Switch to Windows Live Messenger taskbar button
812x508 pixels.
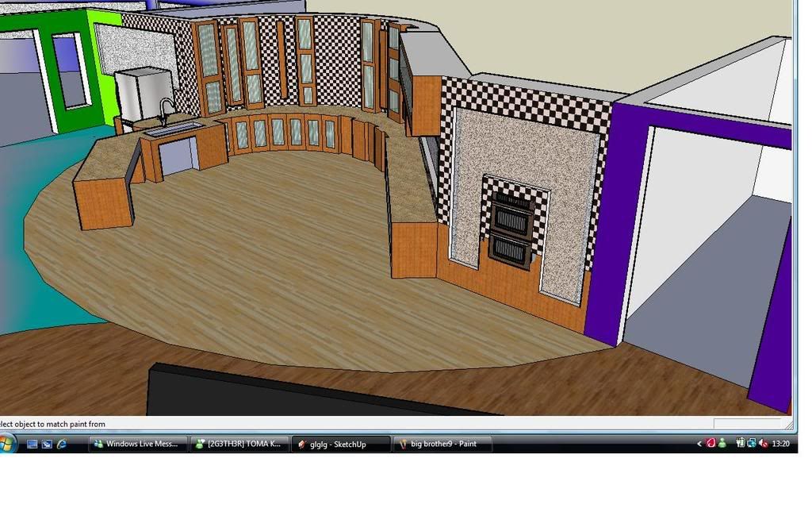[x=138, y=444]
